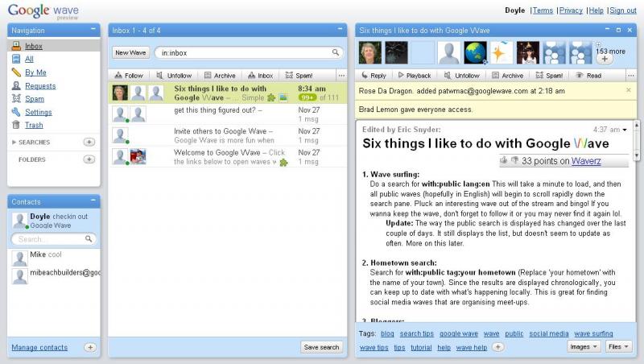Image resolution: width=644 pixels, height=364 pixels.
Task: Open the 'Six things I like to do' wave
Action: pos(228,93)
